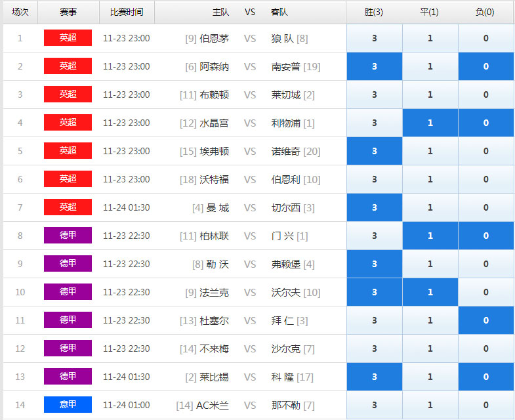Deselect win (3) for 阿森纳 vs 南安普
This screenshot has width=515, height=420.
(375, 66)
